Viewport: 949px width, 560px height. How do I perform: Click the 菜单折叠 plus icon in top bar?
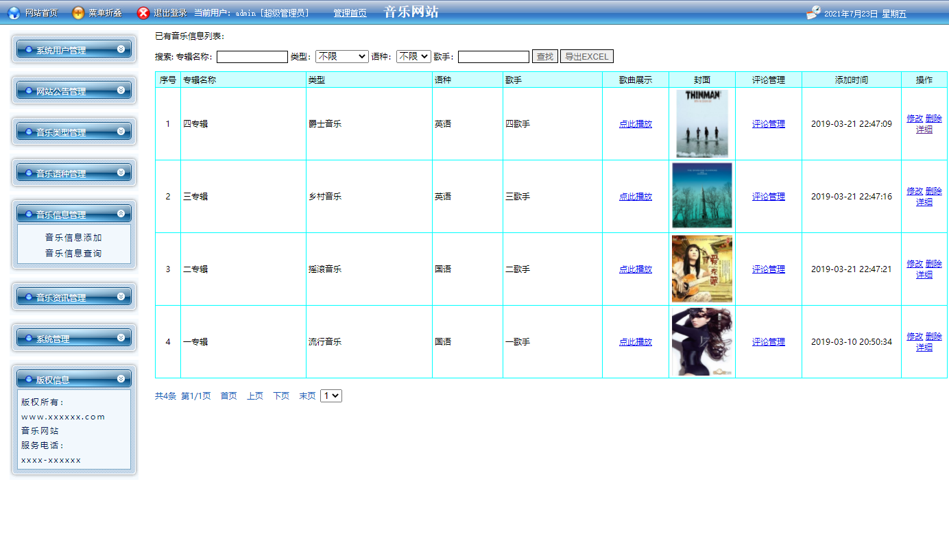[77, 12]
